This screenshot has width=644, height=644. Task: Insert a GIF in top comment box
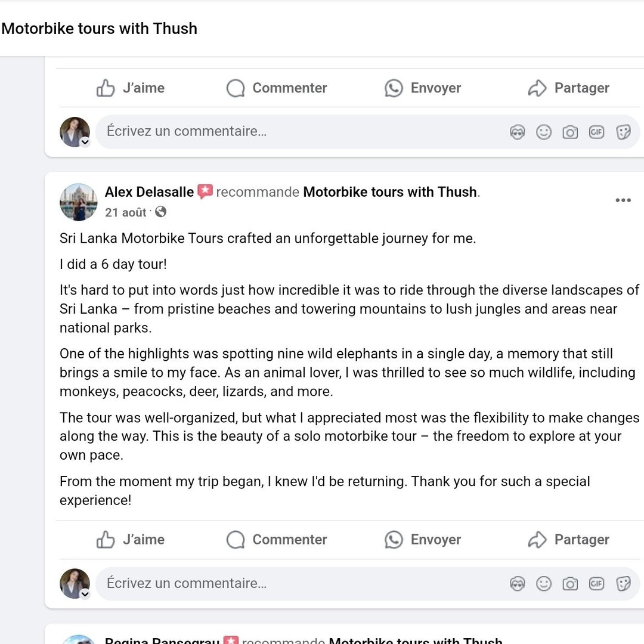(x=596, y=132)
